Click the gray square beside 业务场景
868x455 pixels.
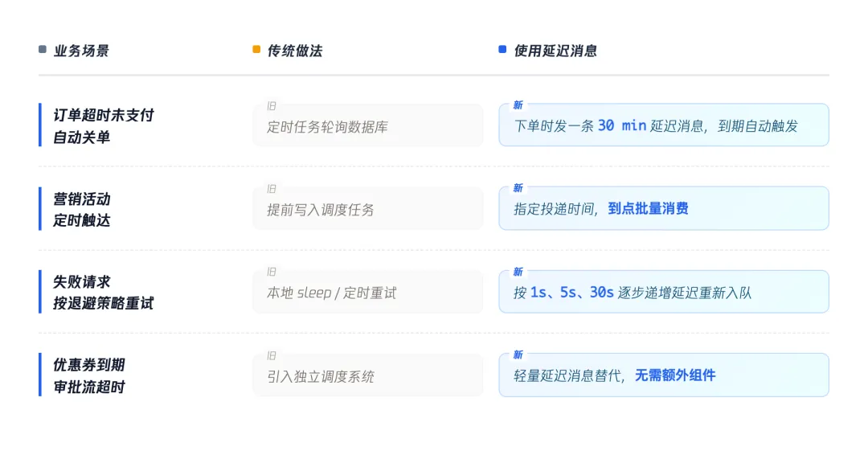pyautogui.click(x=43, y=49)
